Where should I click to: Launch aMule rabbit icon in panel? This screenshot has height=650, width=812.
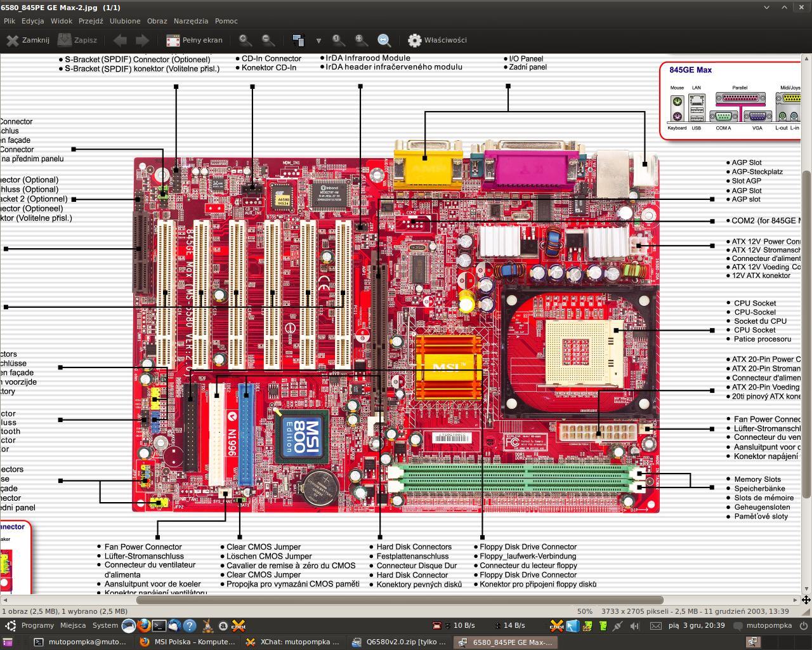coord(207,626)
